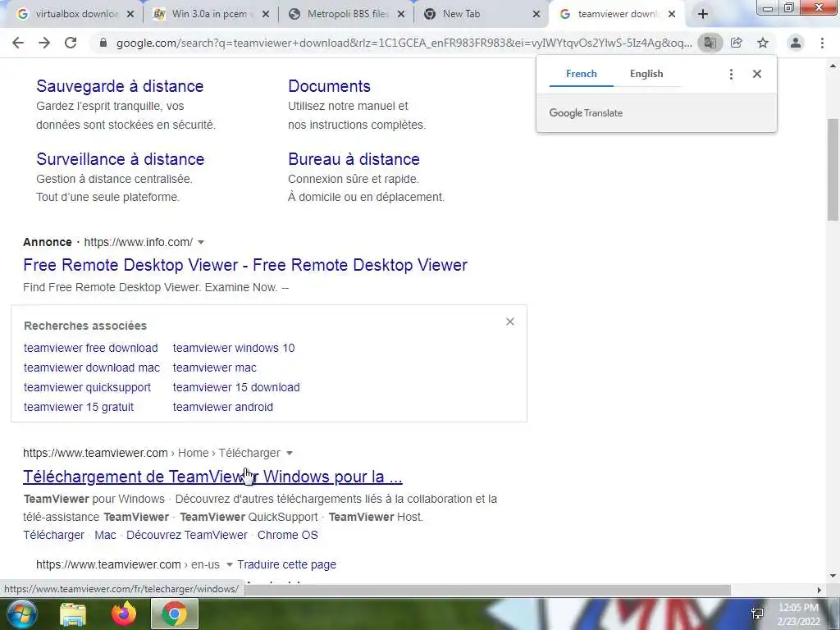
Task: Click horizontal scrollbar right arrow
Action: click(x=819, y=590)
